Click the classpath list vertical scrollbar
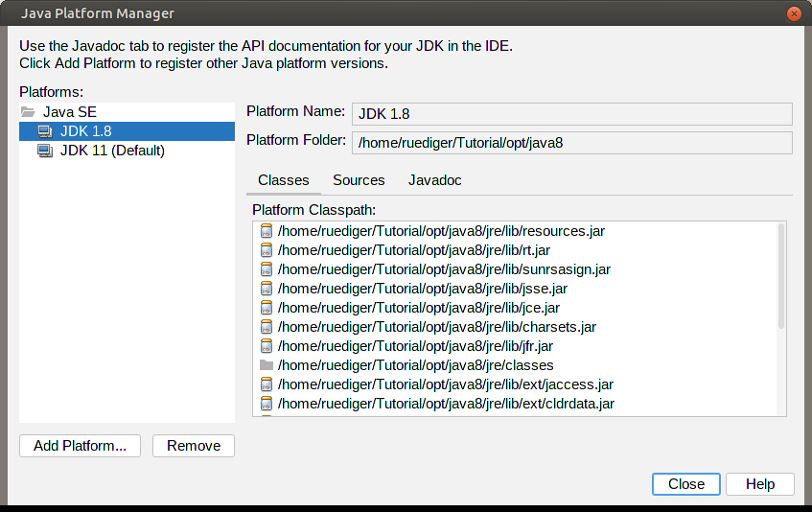The height and width of the screenshot is (512, 812). coord(781,278)
